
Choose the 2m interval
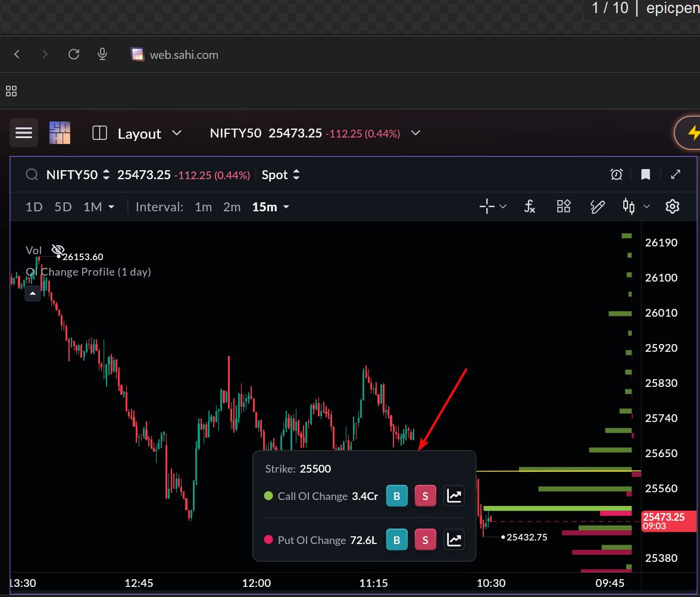232,207
